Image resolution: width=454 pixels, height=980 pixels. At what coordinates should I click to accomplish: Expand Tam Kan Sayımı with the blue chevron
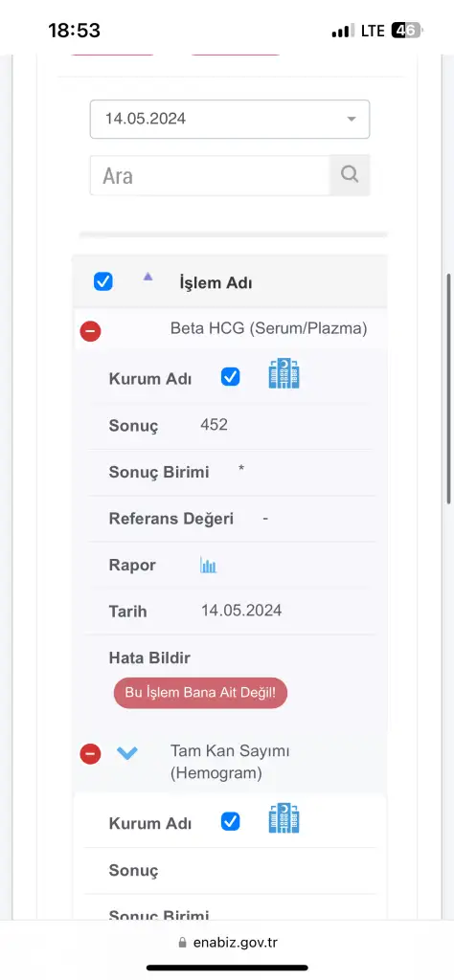(x=127, y=754)
